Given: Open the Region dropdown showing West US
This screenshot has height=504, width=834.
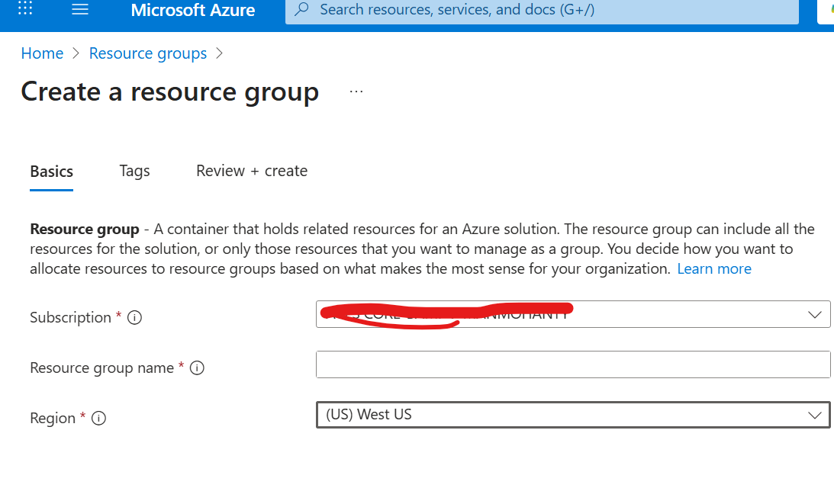Looking at the screenshot, I should [573, 415].
